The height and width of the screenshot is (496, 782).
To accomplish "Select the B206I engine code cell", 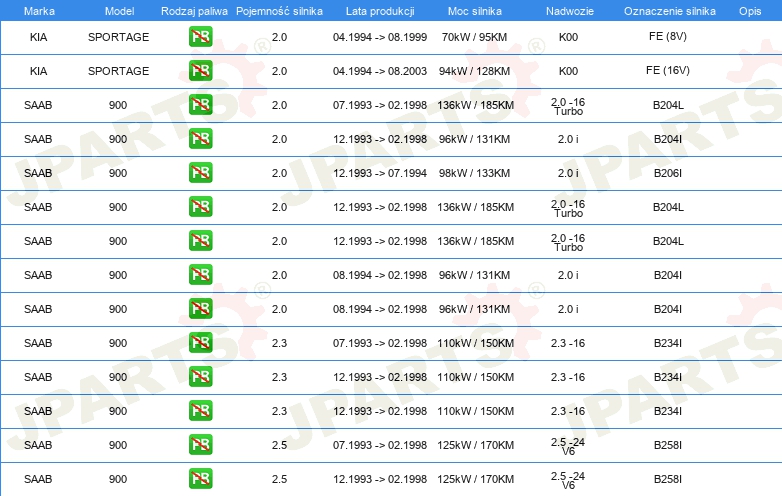I will tap(668, 173).
